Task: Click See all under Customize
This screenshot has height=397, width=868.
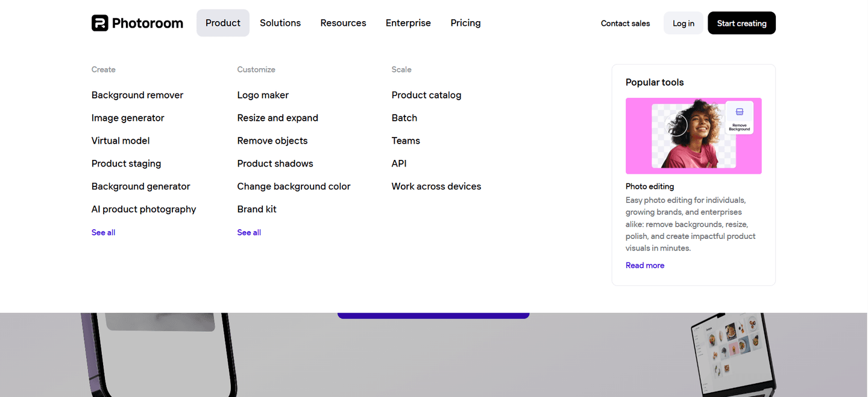Action: (249, 232)
